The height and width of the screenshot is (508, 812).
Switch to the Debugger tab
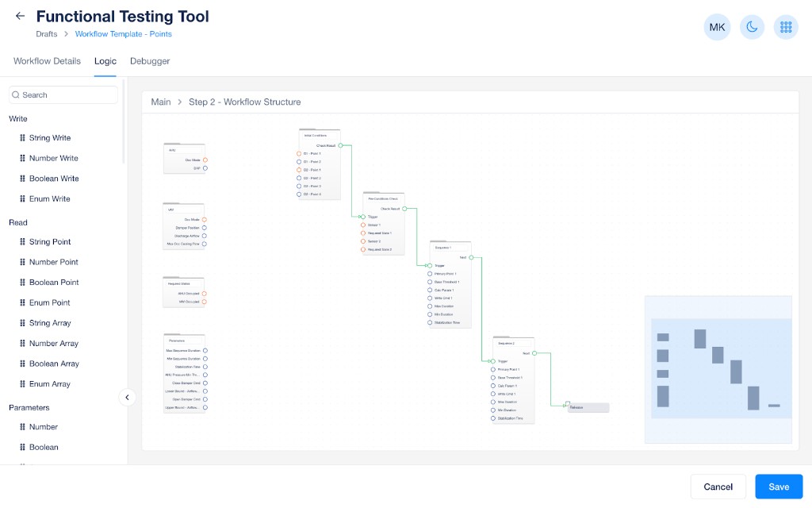[x=150, y=60]
